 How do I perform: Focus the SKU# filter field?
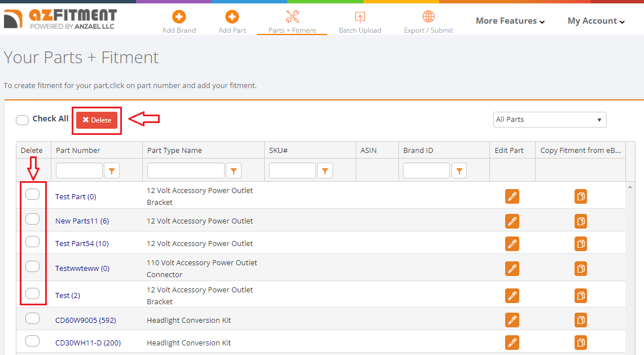(x=293, y=170)
